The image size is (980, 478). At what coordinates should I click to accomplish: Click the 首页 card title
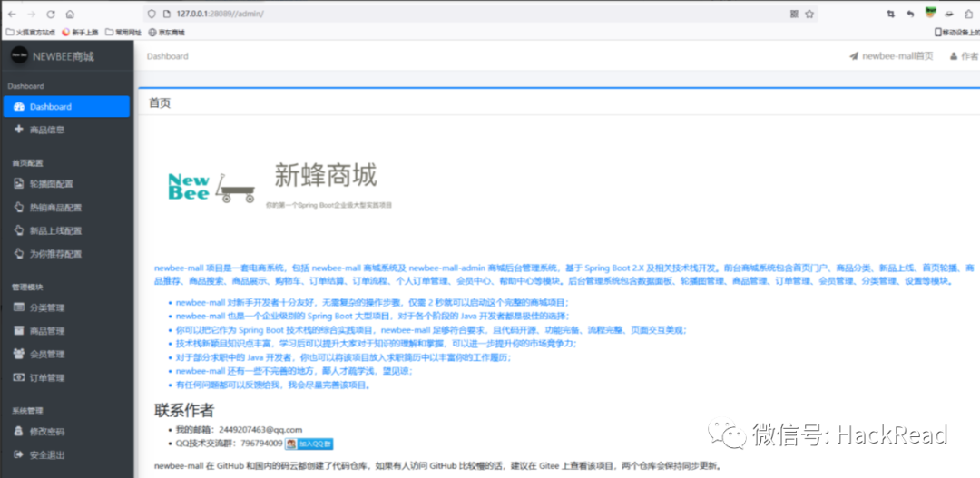point(160,103)
